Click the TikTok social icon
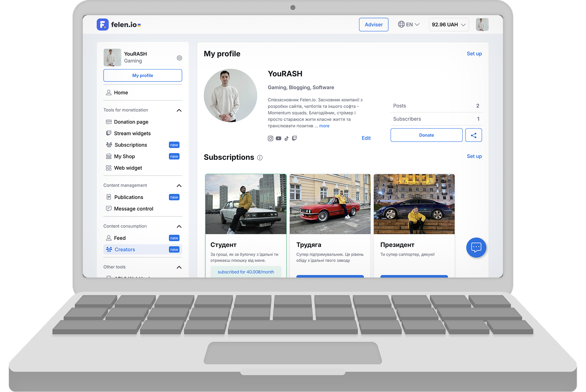Screen dimensions: 586x392 (x=287, y=138)
